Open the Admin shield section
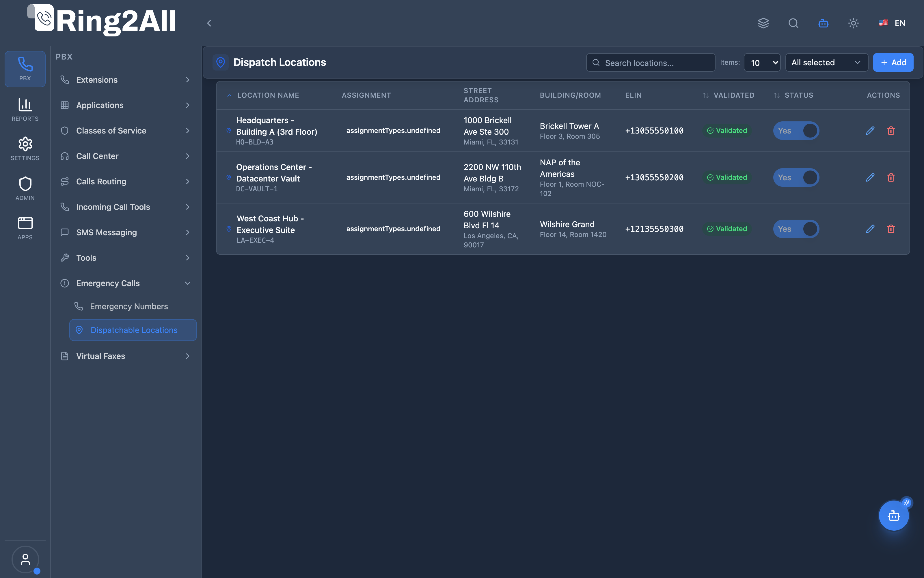 pos(25,188)
